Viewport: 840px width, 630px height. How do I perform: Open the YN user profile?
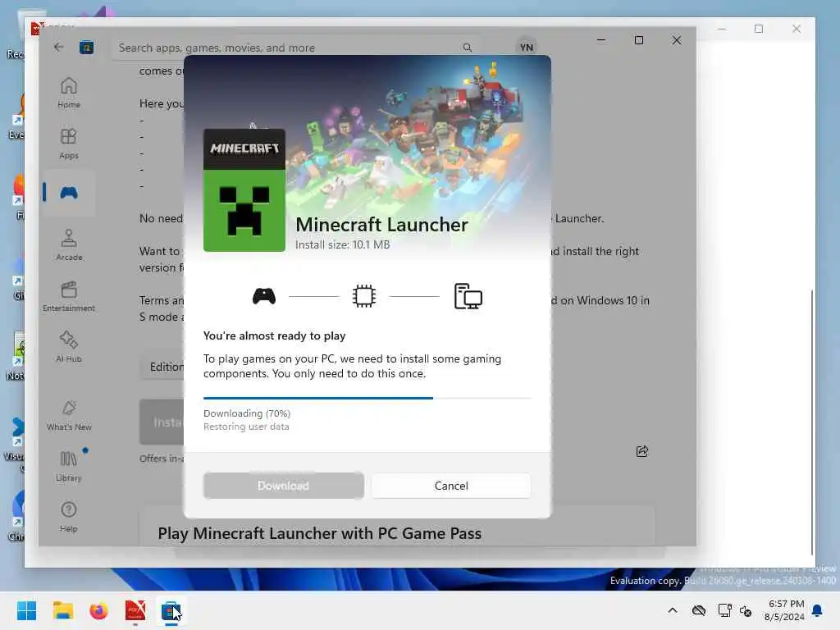tap(526, 48)
